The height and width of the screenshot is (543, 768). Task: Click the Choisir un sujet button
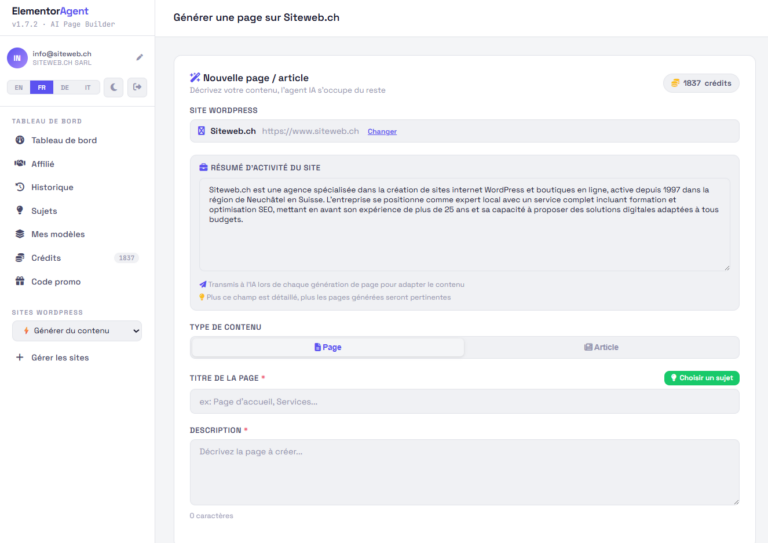701,378
